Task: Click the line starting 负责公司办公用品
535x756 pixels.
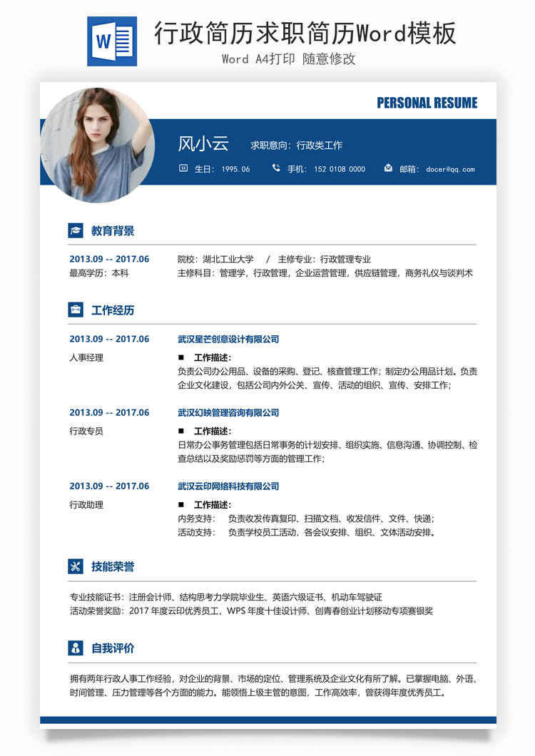Action: (327, 372)
